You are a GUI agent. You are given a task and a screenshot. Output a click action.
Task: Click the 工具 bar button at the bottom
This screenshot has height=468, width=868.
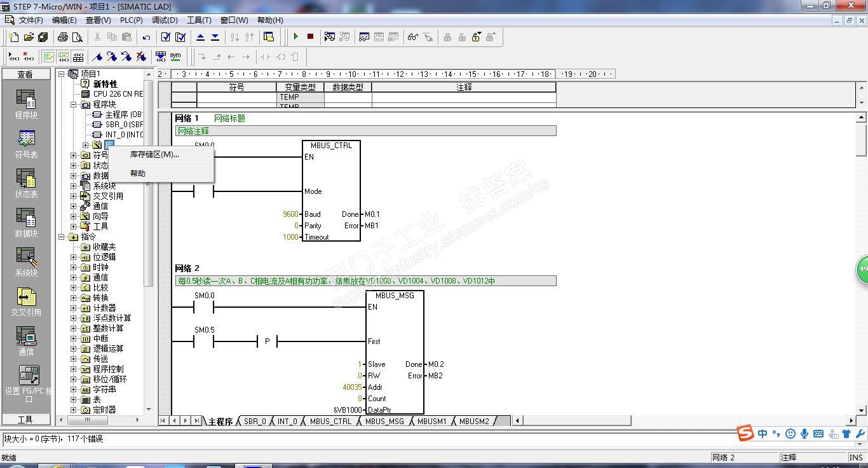click(x=26, y=420)
